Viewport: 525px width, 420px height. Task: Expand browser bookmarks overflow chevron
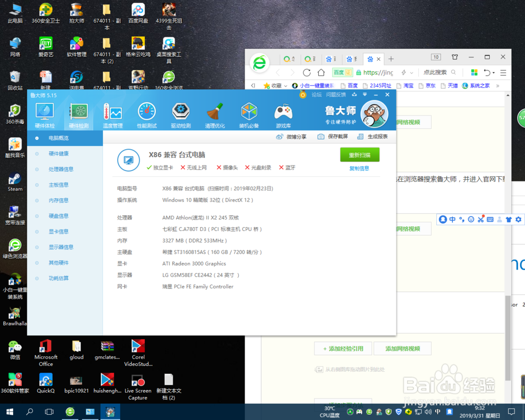click(498, 86)
